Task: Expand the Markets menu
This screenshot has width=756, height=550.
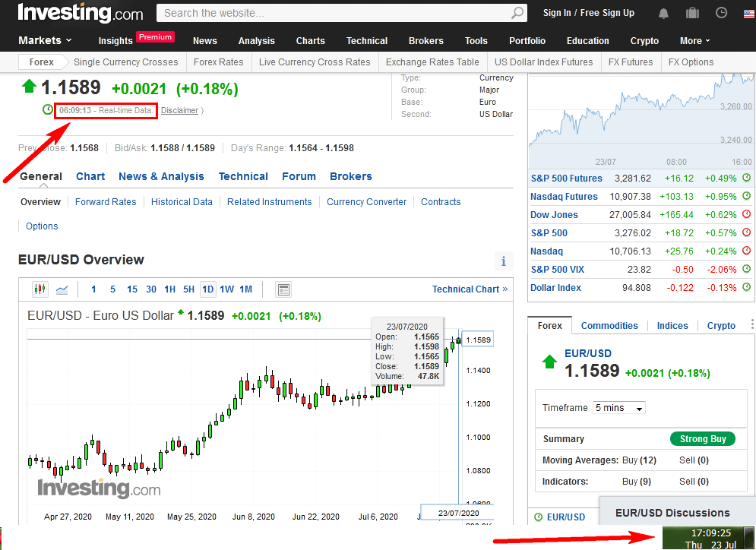Action: coord(45,40)
